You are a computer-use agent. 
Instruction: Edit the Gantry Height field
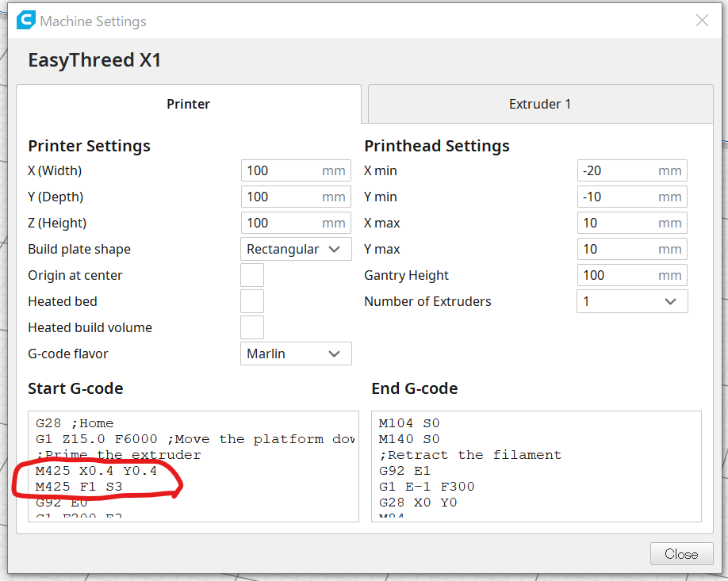tap(632, 275)
